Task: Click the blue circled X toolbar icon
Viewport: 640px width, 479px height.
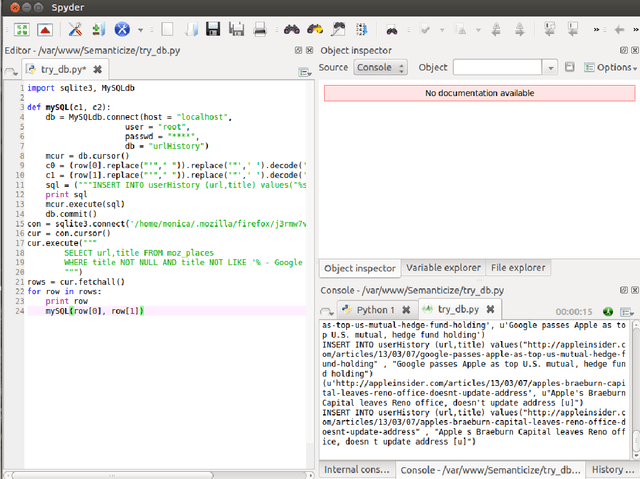Action: point(122,29)
